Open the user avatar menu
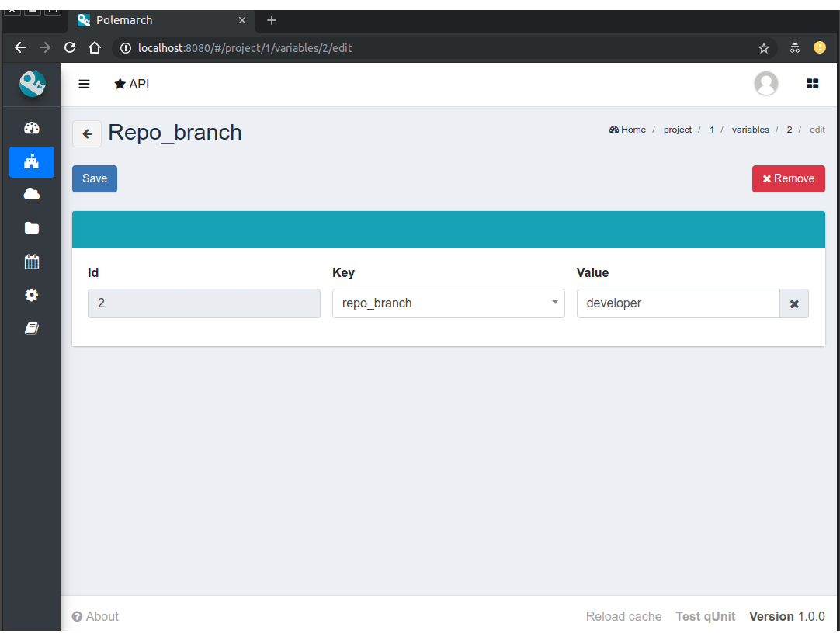Screen dimensions: 840x641 766,84
